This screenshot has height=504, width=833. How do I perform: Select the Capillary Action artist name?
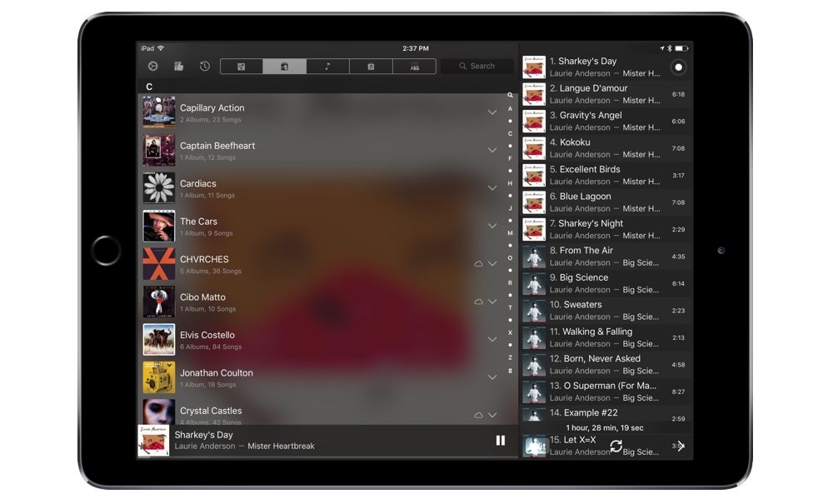click(x=212, y=107)
